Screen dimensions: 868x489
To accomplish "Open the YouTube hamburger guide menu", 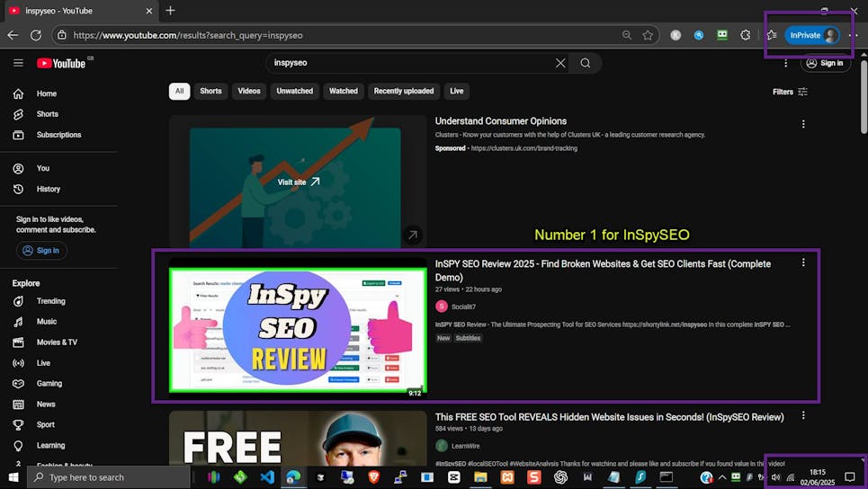I will coord(18,63).
